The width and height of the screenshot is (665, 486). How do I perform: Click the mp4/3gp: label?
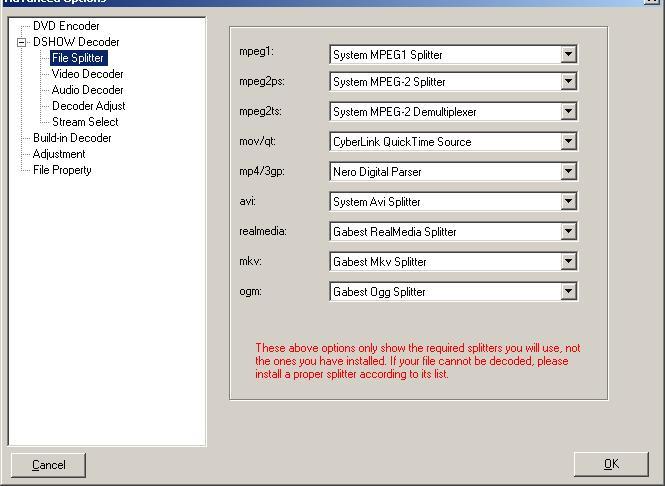point(262,171)
